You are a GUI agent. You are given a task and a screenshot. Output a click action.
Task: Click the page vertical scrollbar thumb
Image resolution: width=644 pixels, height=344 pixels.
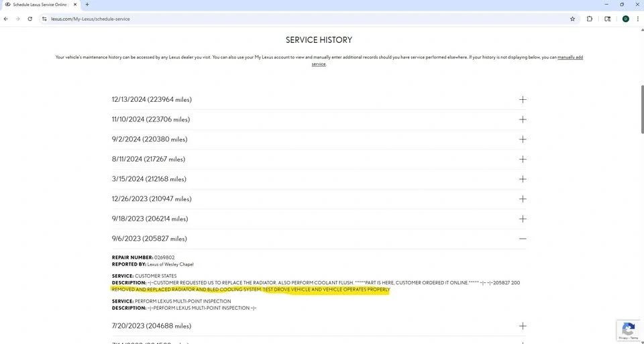(642, 109)
